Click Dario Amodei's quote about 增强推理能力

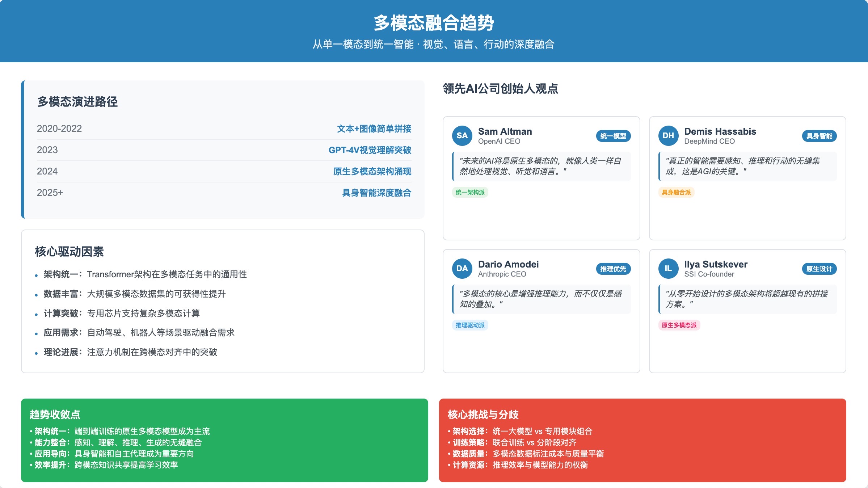(542, 299)
